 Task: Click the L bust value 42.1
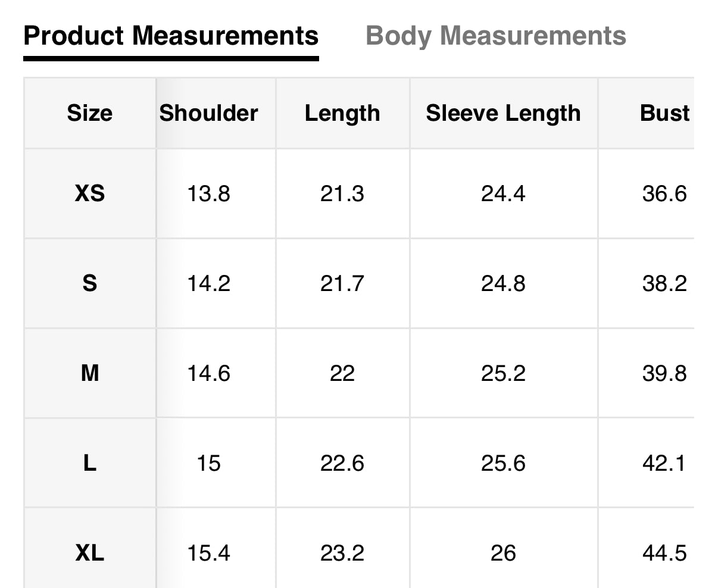coord(664,463)
